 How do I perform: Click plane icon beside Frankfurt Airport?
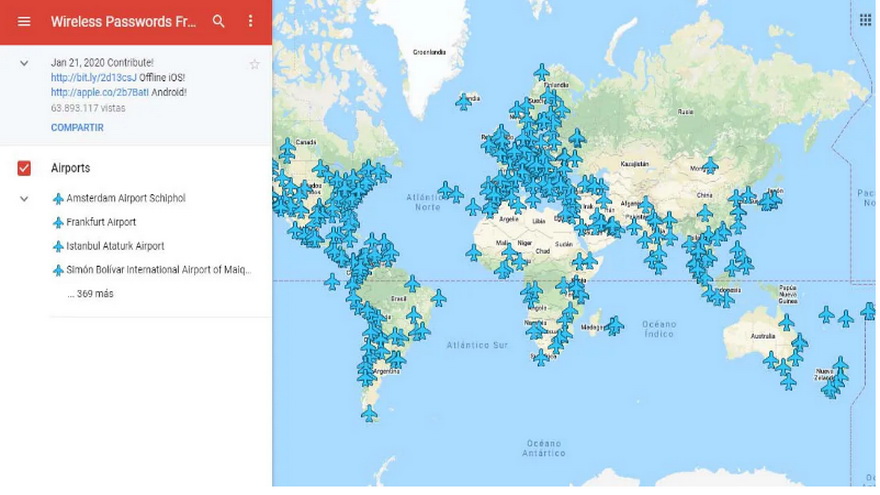click(x=58, y=222)
